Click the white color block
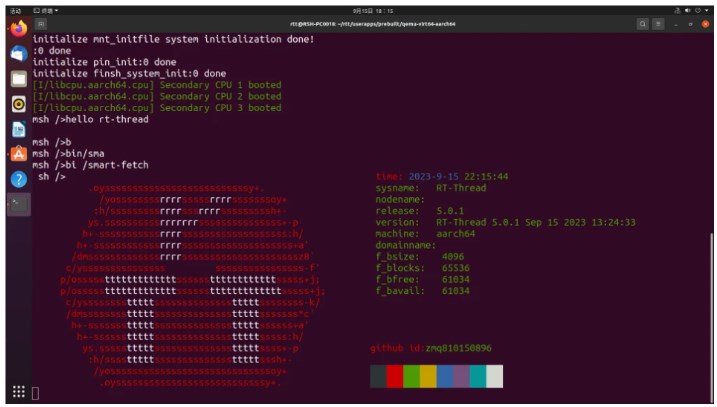 (495, 376)
